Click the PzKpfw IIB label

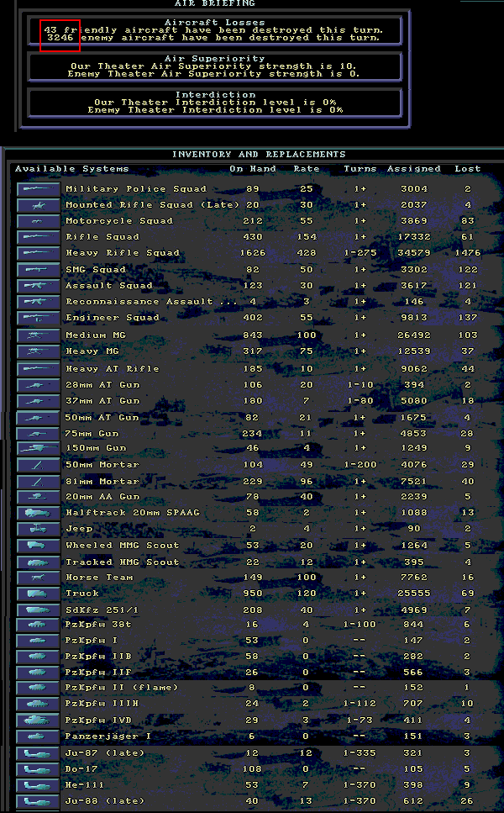[x=98, y=657]
